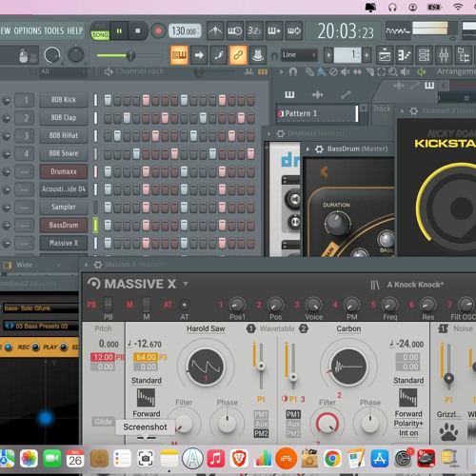Open the Harold Saw wavetable selector
Image resolution: width=476 pixels, height=476 pixels.
tap(206, 328)
